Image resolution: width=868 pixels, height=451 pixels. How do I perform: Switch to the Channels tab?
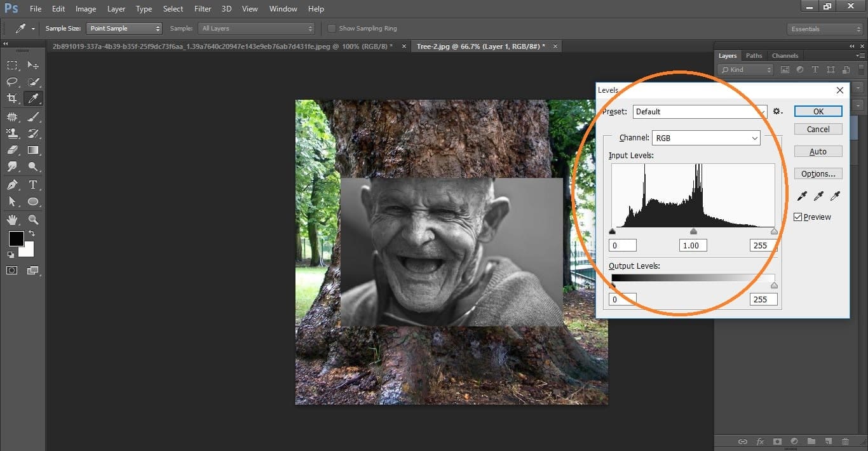(785, 55)
